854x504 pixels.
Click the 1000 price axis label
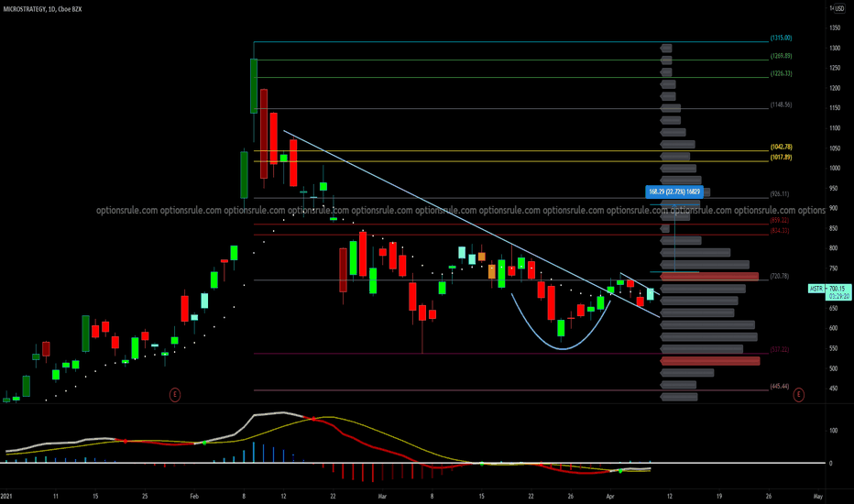point(835,169)
